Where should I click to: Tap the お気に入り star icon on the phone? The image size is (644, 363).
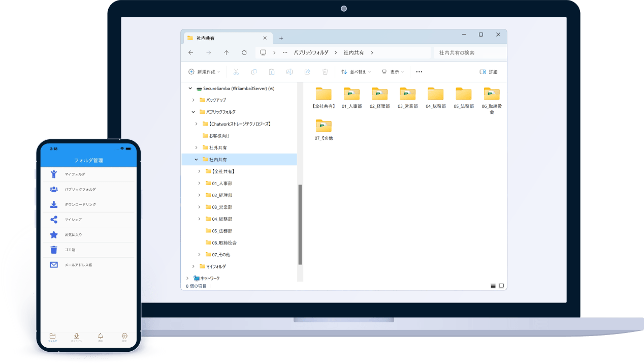(x=53, y=234)
